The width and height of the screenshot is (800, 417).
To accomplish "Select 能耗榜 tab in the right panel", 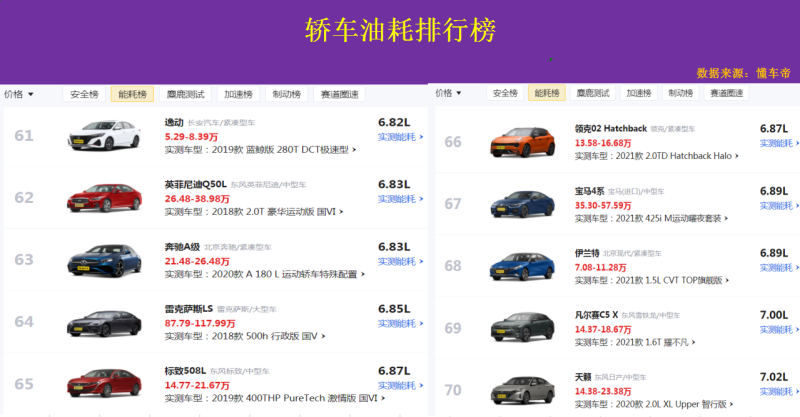I will click(546, 93).
